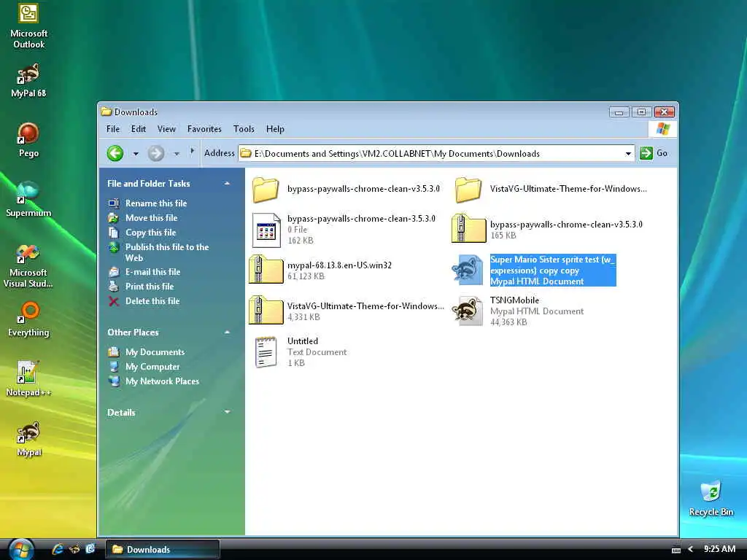Click the grayed Forward arrow button
The image size is (747, 560).
point(156,153)
